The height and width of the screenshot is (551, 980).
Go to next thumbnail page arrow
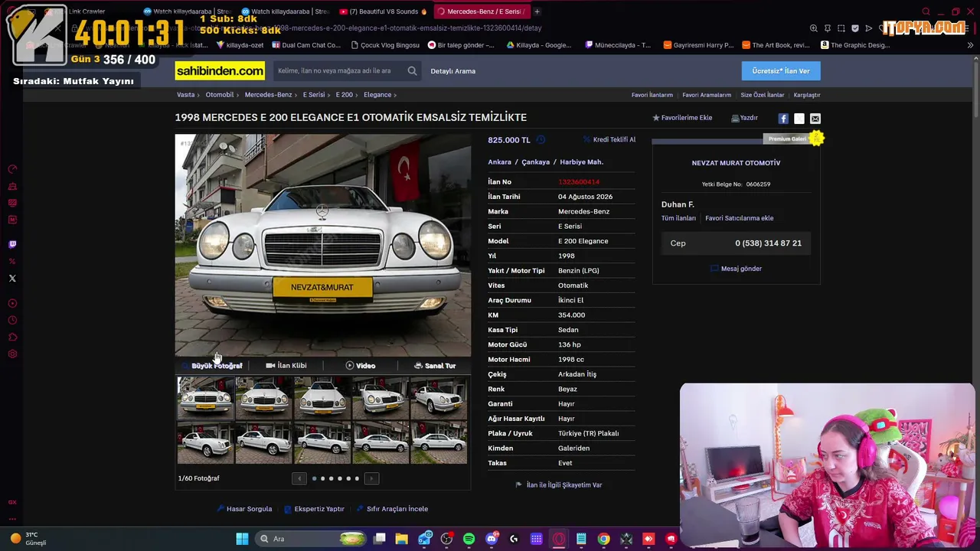371,478
